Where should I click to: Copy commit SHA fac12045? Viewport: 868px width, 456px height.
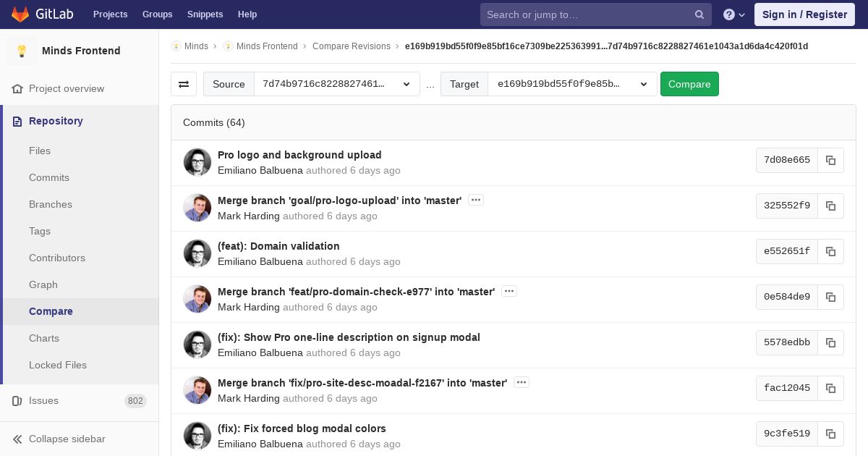click(830, 389)
